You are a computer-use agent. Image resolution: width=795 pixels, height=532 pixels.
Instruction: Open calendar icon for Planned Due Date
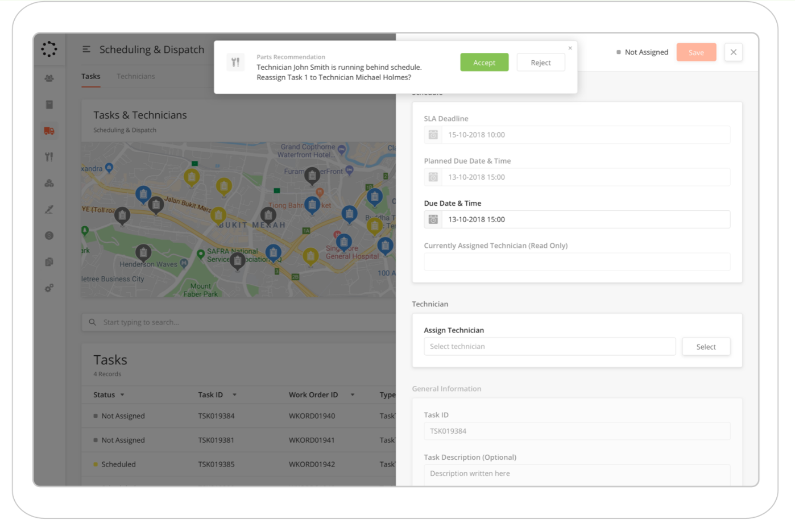coord(433,177)
